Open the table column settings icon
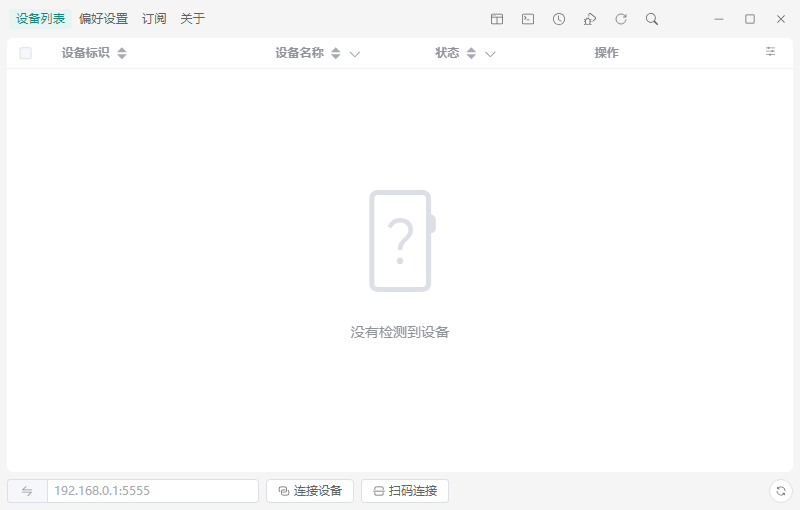 point(770,52)
